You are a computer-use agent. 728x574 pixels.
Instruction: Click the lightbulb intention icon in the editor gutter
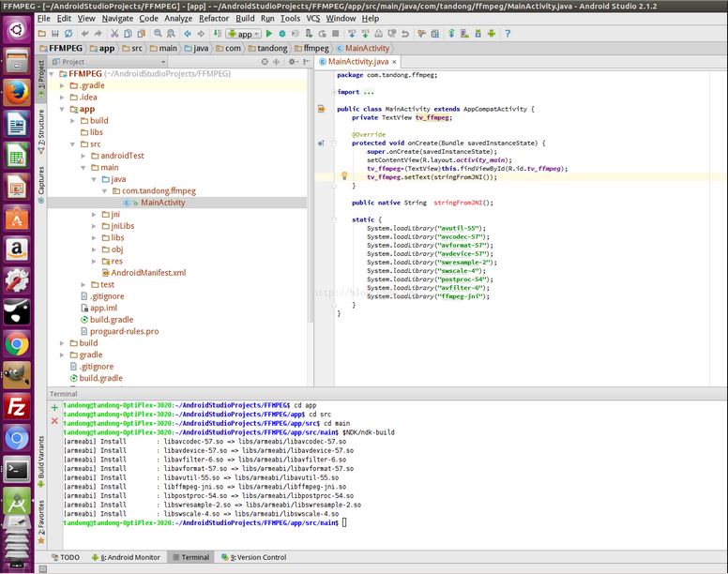[x=344, y=175]
